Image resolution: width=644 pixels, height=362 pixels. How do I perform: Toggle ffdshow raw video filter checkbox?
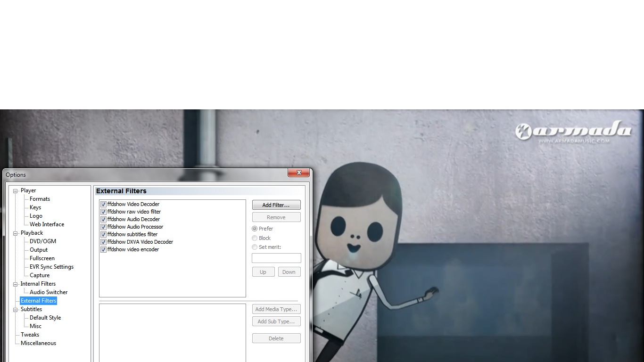[x=103, y=212]
